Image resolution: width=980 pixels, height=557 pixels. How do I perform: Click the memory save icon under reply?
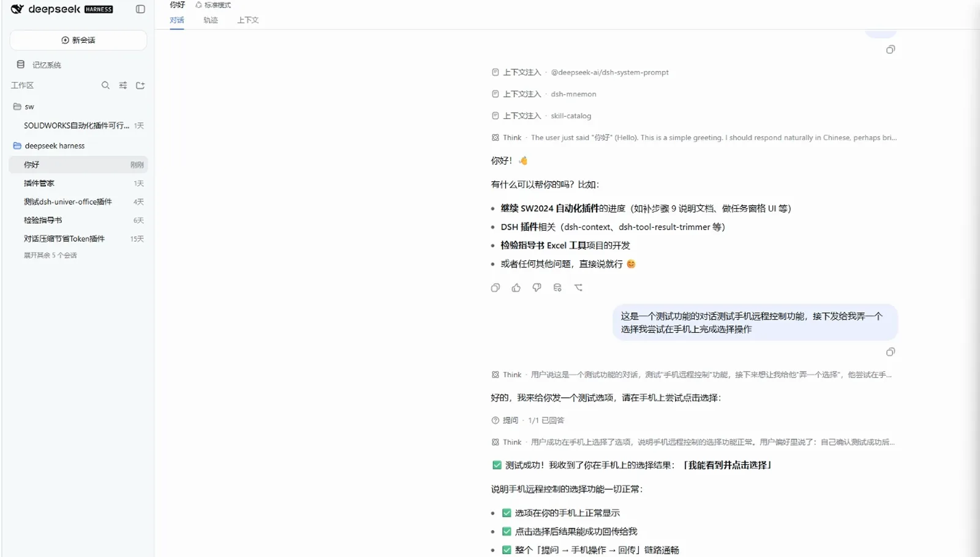[557, 288]
